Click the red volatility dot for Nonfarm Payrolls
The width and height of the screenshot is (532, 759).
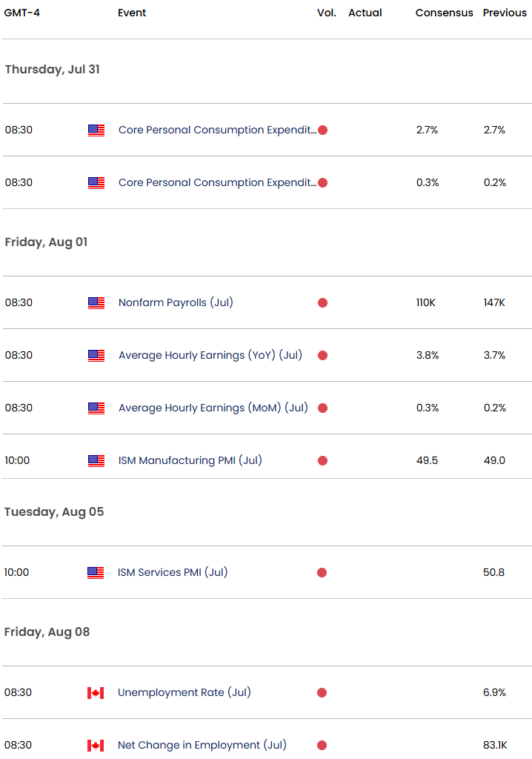[322, 302]
